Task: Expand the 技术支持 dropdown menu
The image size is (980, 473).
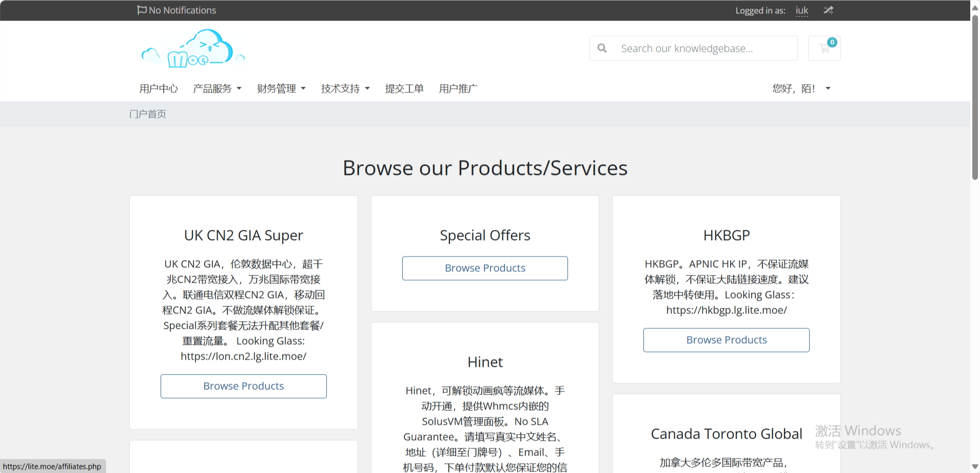Action: 345,89
